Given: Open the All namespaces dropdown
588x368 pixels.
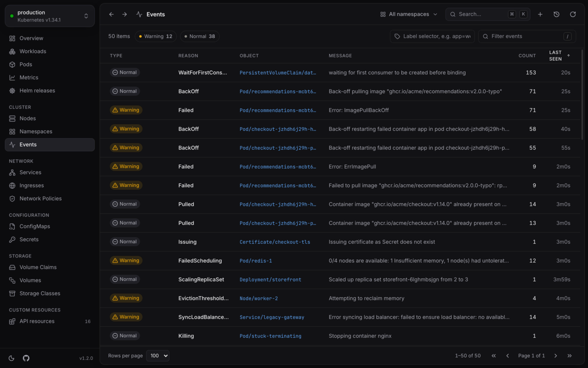Looking at the screenshot, I should click(409, 14).
